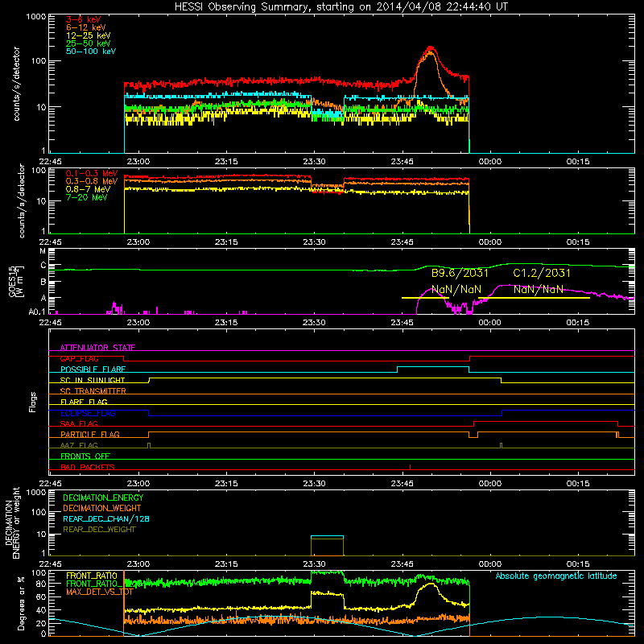The width and height of the screenshot is (644, 644).
Task: Select the 25-50 keV legend label
Action: click(x=89, y=43)
